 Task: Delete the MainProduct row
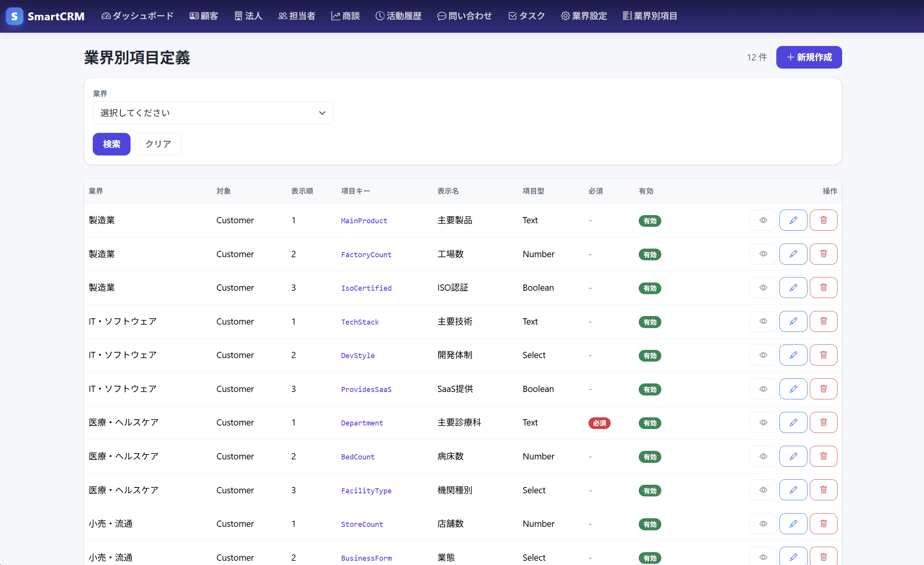coord(823,220)
